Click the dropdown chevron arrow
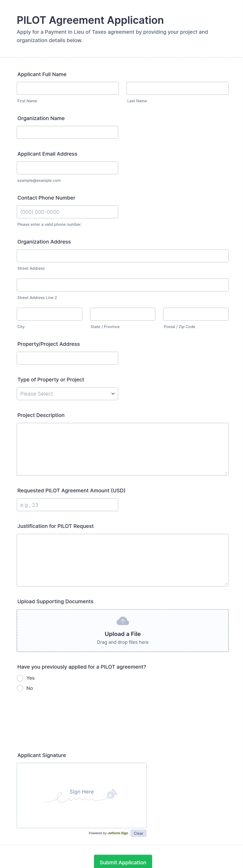 click(x=113, y=393)
